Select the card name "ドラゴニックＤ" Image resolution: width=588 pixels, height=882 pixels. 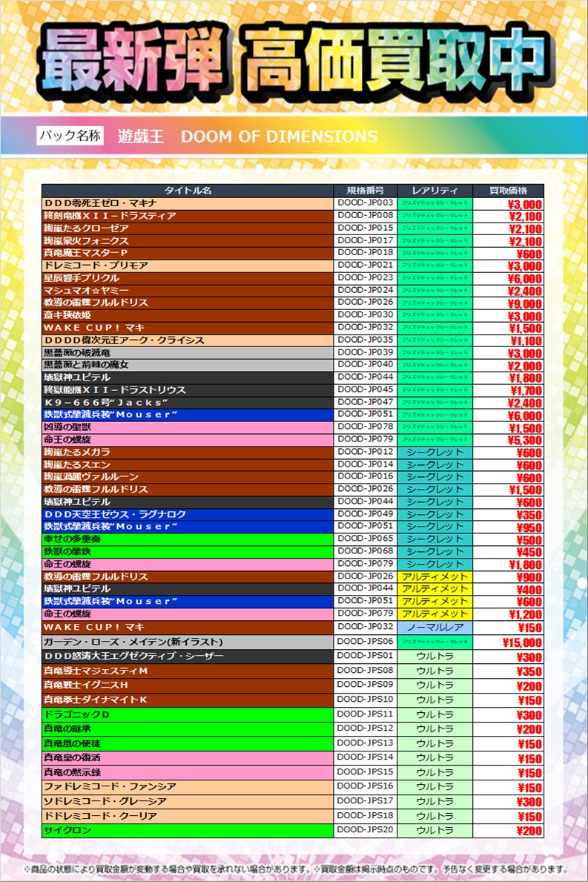pos(77,714)
